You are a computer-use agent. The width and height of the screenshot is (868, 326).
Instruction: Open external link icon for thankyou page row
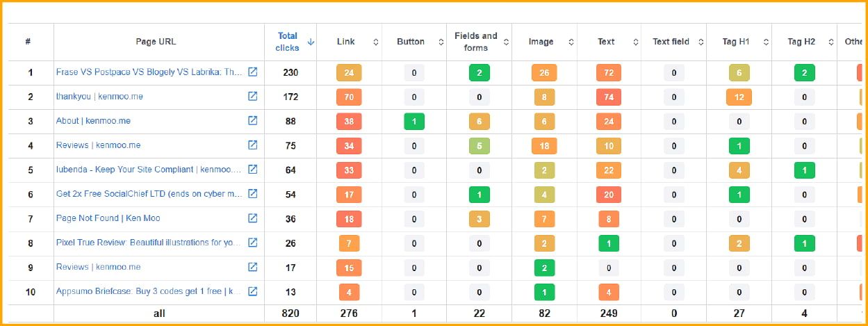(x=253, y=97)
